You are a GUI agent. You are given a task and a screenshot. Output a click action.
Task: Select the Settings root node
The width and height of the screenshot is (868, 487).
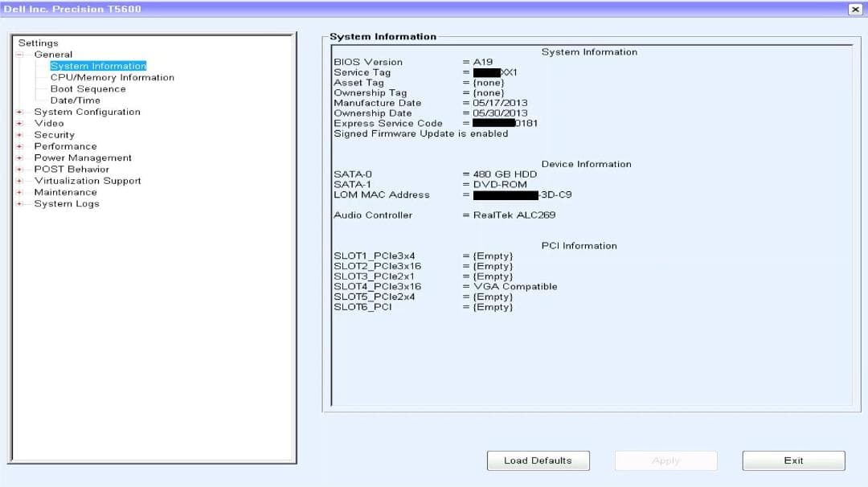[x=38, y=42]
